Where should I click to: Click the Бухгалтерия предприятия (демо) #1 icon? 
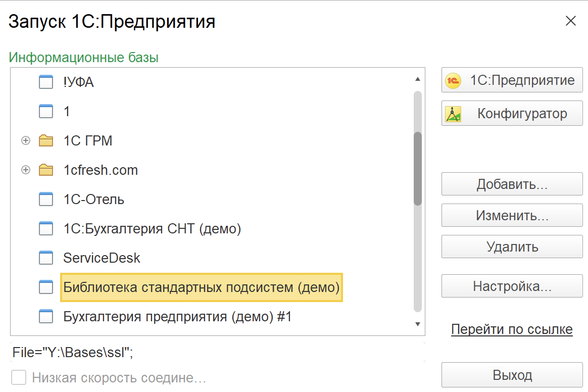click(x=46, y=317)
